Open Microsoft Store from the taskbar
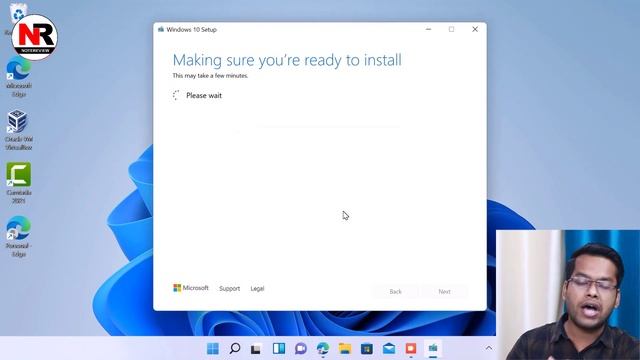640x360 pixels. click(x=367, y=349)
